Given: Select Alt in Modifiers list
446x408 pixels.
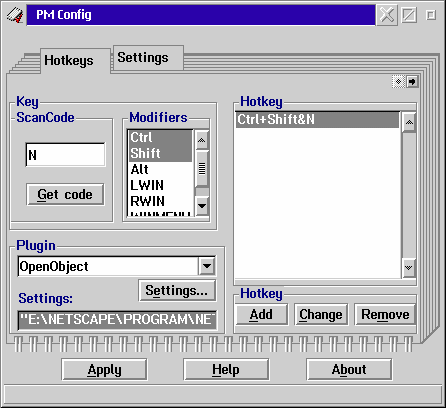Looking at the screenshot, I should (160, 169).
